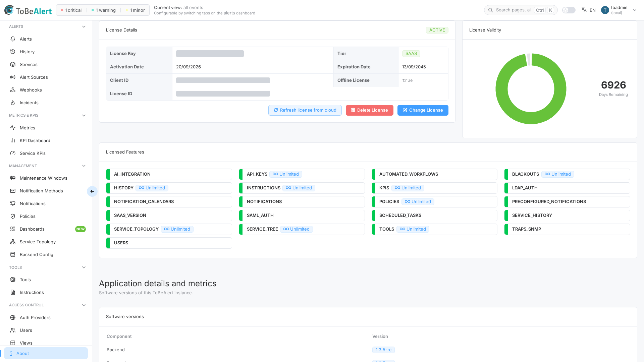Toggle the dark mode switch
Screen dimensions: 644x362
569,10
